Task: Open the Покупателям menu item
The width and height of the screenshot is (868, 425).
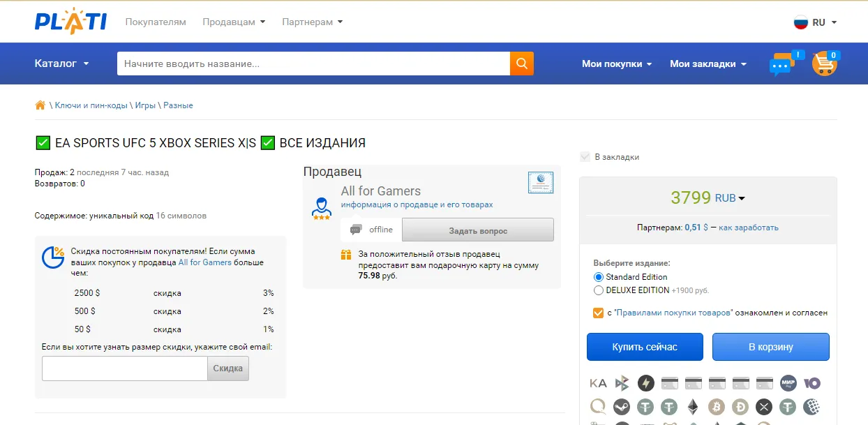Action: click(x=156, y=22)
